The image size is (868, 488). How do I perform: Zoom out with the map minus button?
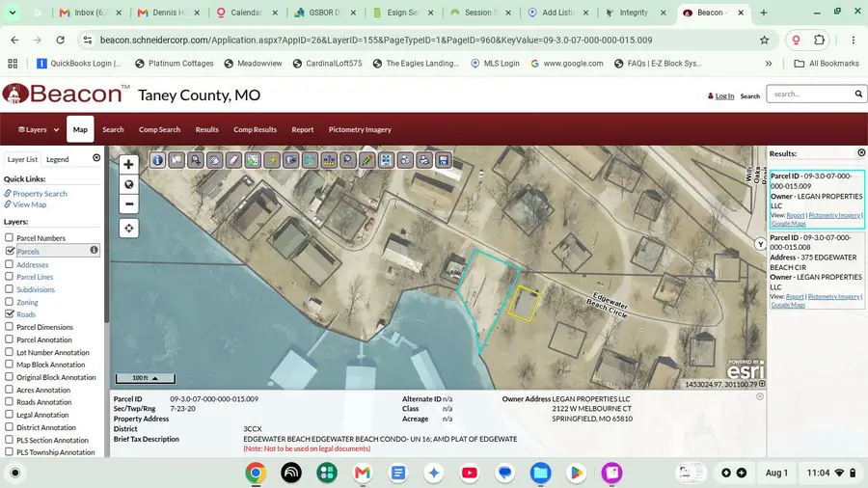pyautogui.click(x=128, y=204)
